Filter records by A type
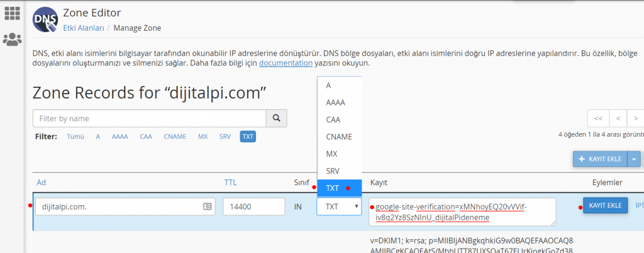644x253 pixels. pos(97,137)
